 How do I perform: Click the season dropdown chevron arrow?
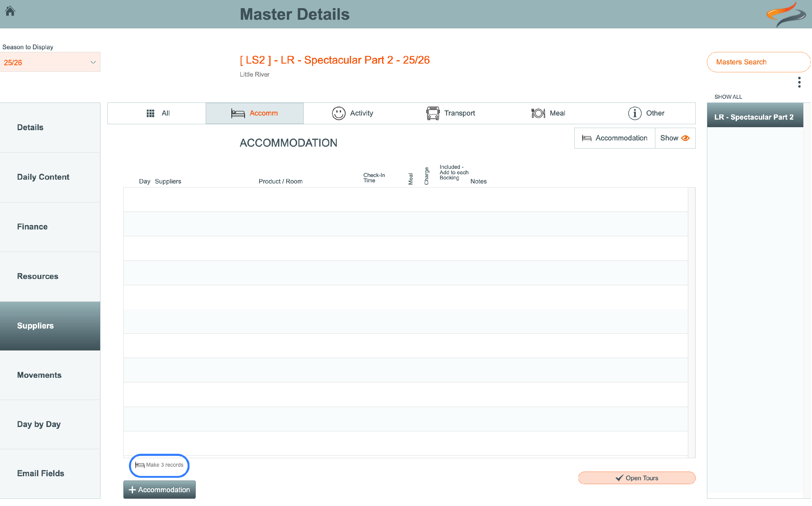[93, 62]
